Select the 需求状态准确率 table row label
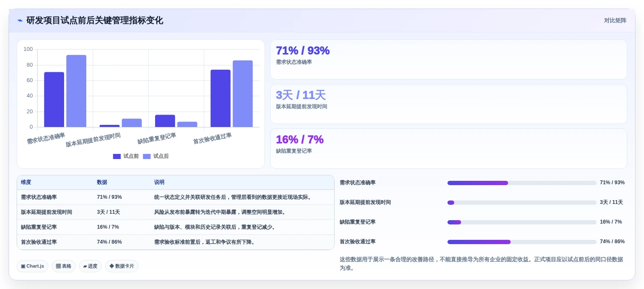The width and height of the screenshot is (644, 289). [39, 197]
